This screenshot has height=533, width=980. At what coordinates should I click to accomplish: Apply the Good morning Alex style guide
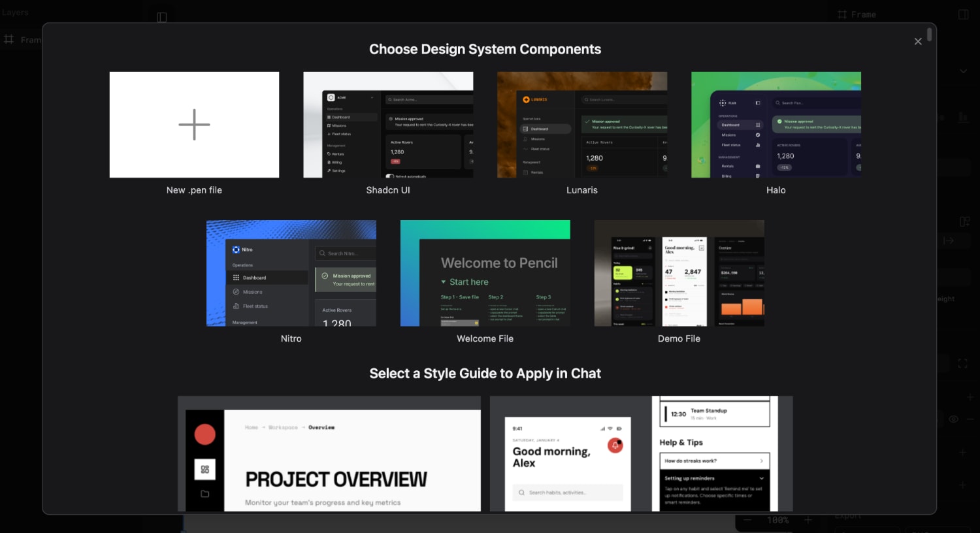(x=642, y=453)
